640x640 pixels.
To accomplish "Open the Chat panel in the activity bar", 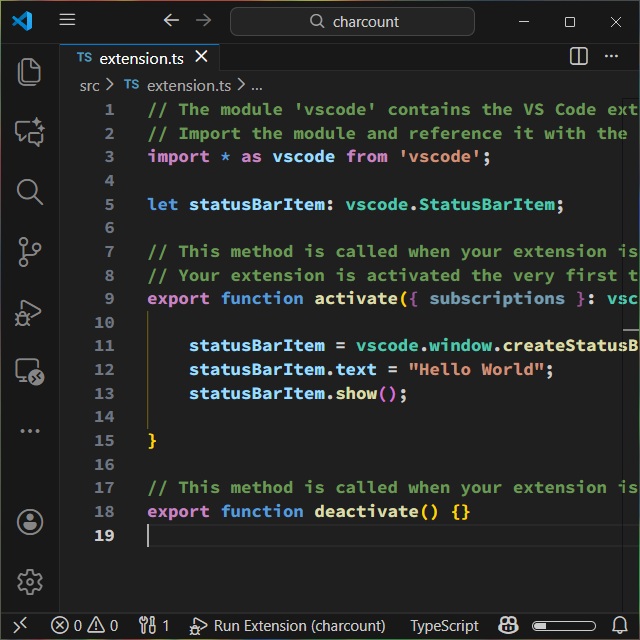I will pyautogui.click(x=30, y=131).
